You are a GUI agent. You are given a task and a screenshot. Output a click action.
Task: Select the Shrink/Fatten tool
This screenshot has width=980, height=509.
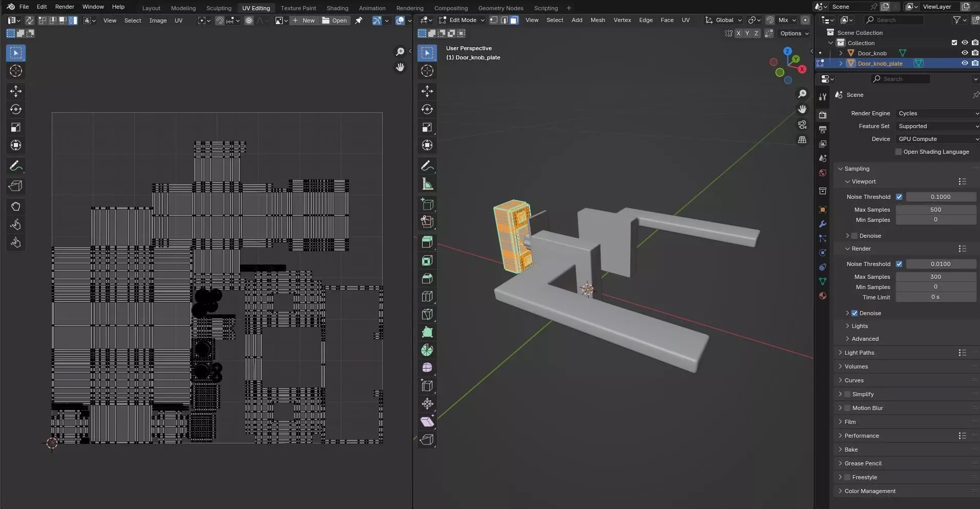[427, 404]
